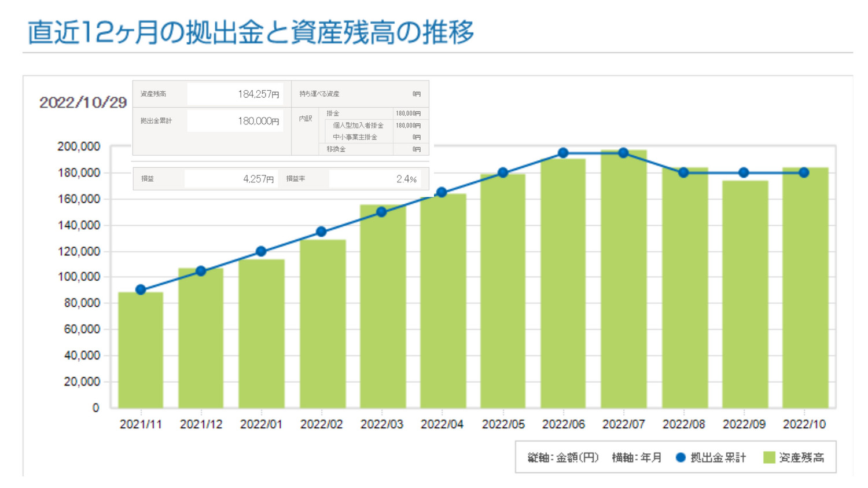The height and width of the screenshot is (488, 868).
Task: Click the 2022/10 x-axis label
Action: click(804, 424)
